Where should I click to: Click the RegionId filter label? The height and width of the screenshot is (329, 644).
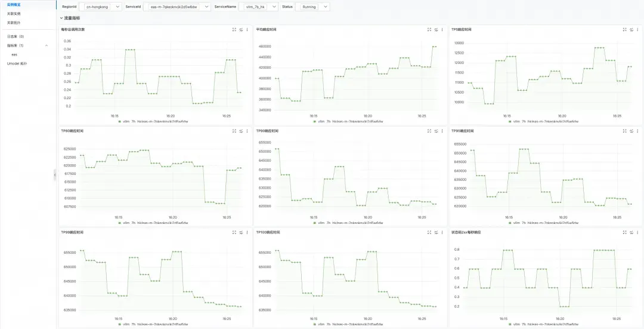pos(69,7)
